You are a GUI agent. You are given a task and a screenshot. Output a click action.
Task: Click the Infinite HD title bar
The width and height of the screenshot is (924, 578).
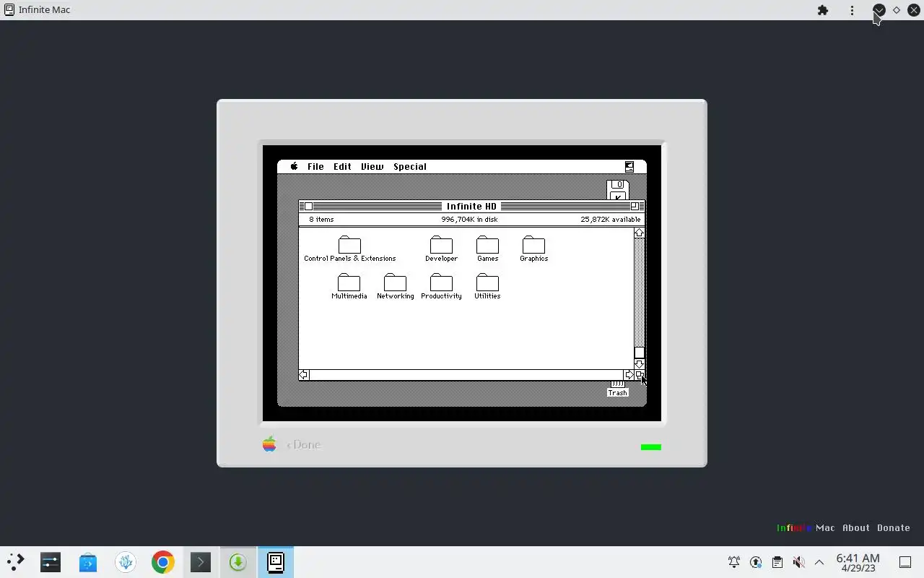471,207
